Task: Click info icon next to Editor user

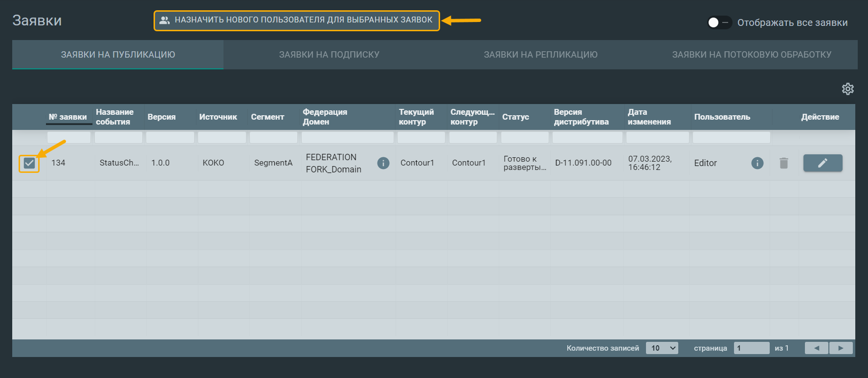Action: click(x=757, y=163)
